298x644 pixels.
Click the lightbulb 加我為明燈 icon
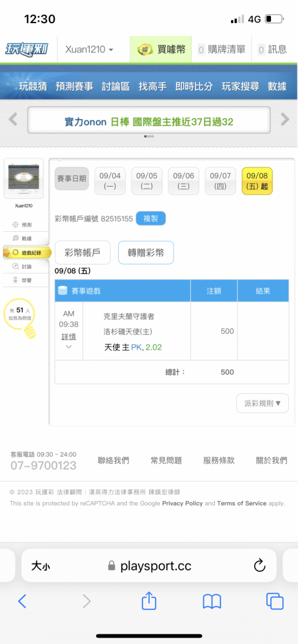click(21, 319)
